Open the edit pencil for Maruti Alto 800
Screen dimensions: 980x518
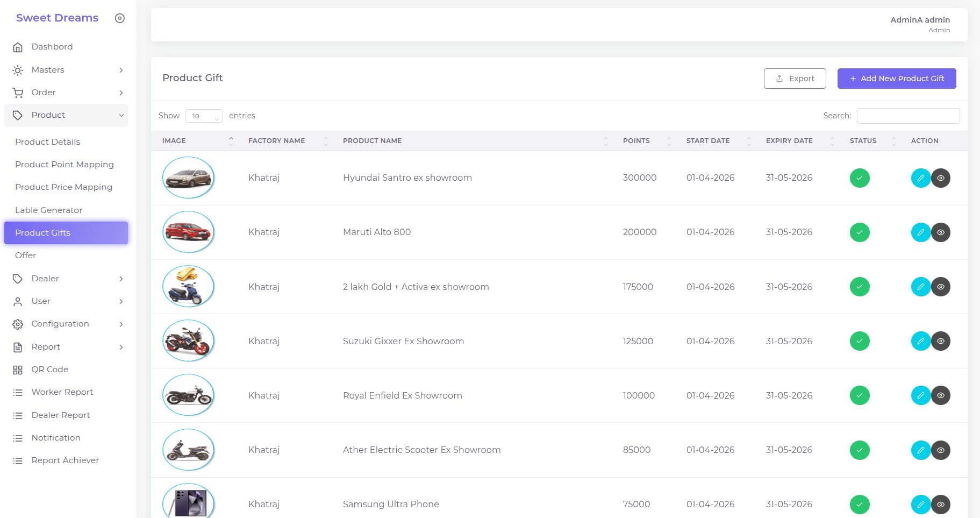click(920, 232)
